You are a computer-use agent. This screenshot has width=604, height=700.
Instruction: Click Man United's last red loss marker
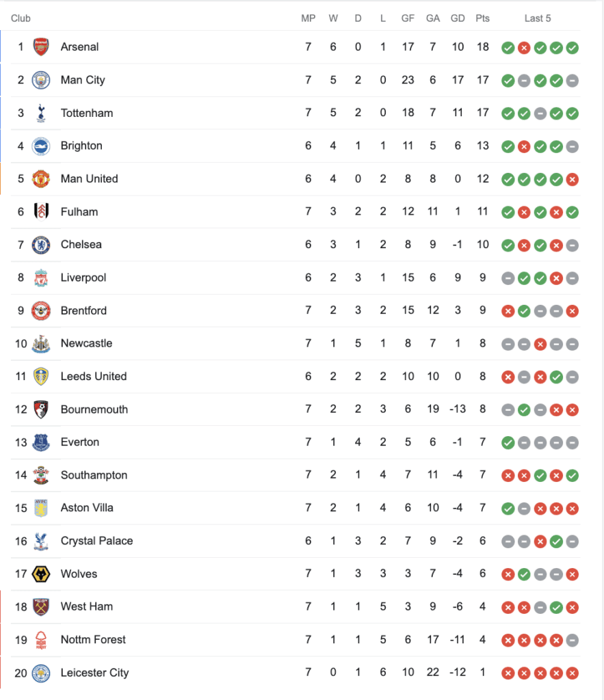tap(573, 180)
